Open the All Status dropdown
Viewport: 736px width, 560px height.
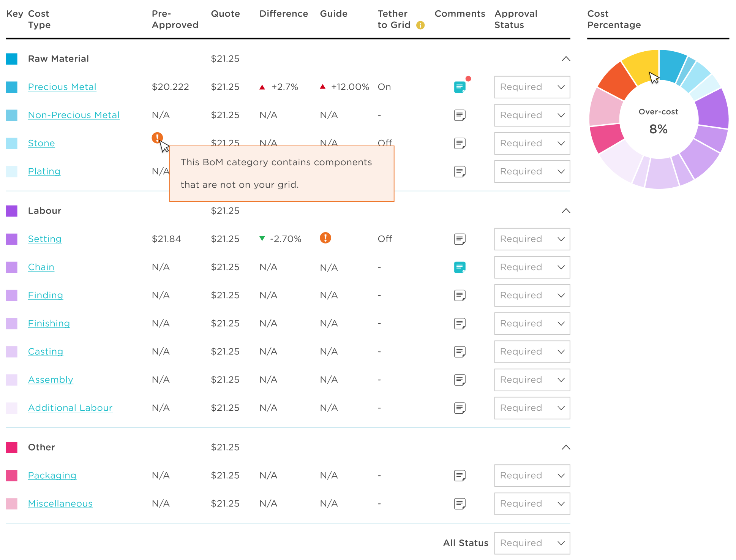click(x=532, y=543)
